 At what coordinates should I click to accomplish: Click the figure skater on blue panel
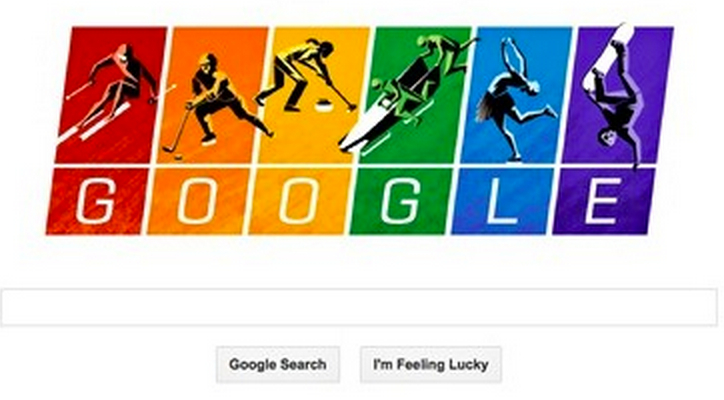[x=513, y=99]
